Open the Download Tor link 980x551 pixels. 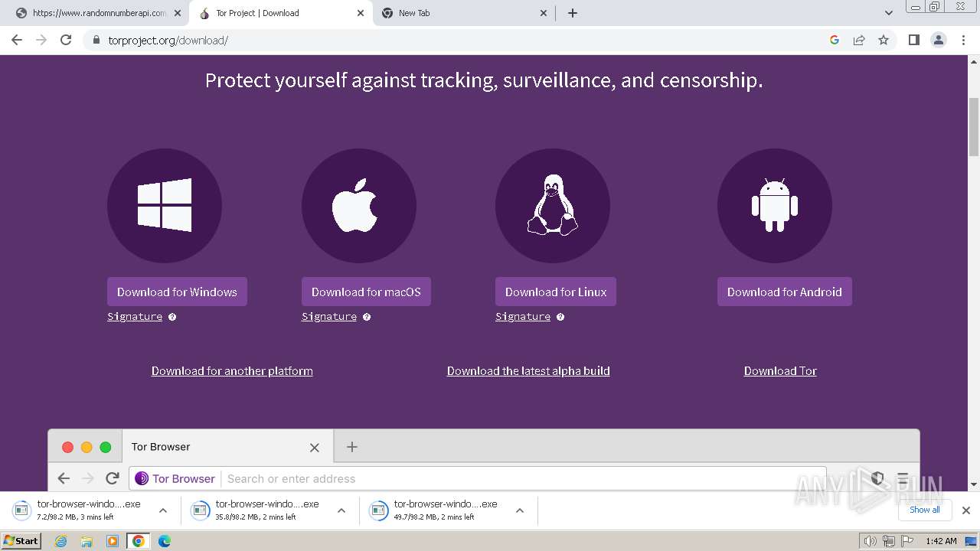pyautogui.click(x=780, y=371)
